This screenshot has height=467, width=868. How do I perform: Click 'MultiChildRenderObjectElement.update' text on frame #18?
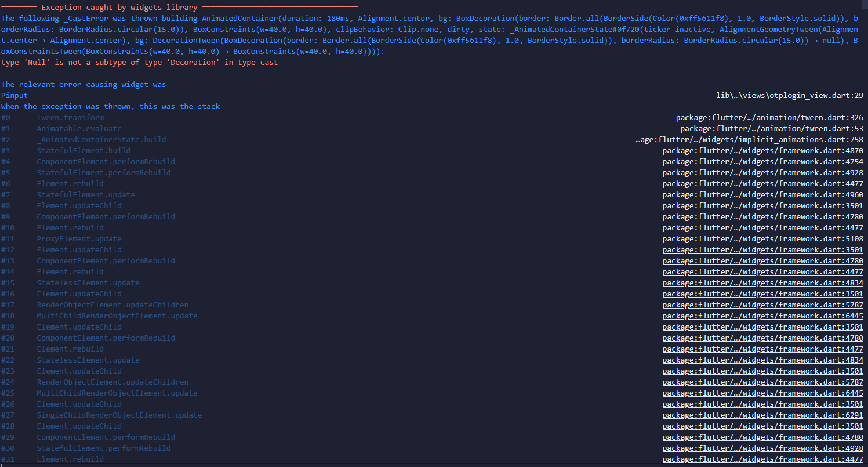click(117, 316)
